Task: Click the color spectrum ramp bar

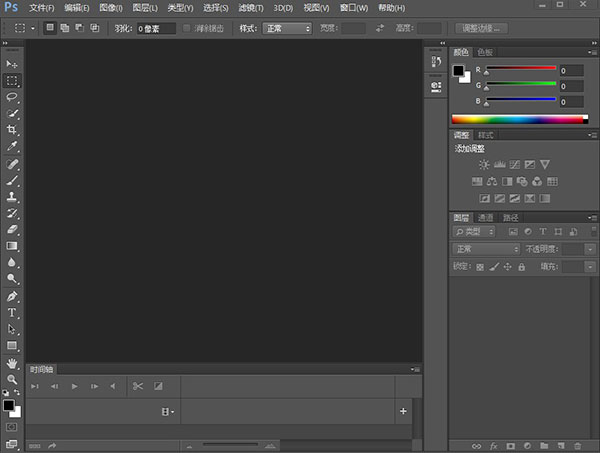Action: coord(517,119)
